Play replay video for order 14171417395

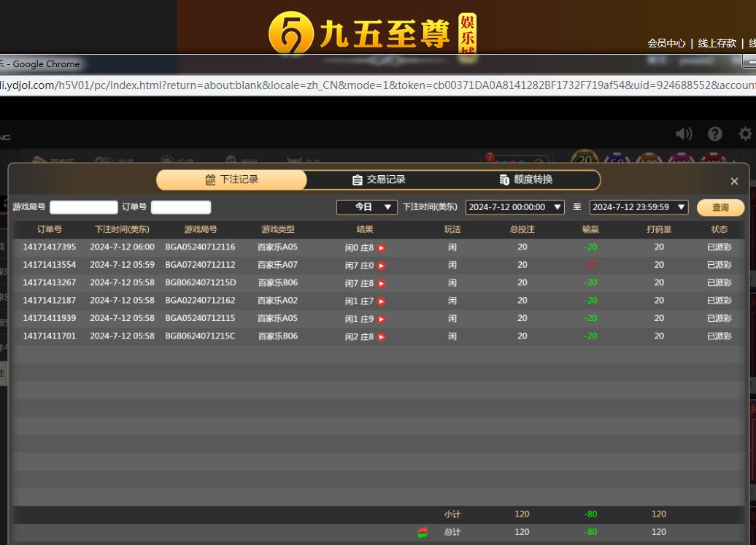381,248
